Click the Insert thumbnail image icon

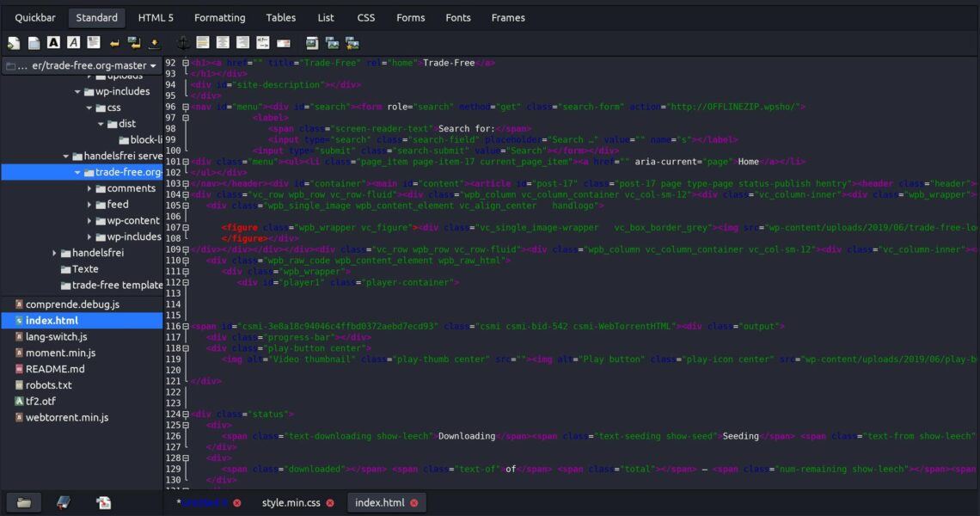tap(331, 42)
